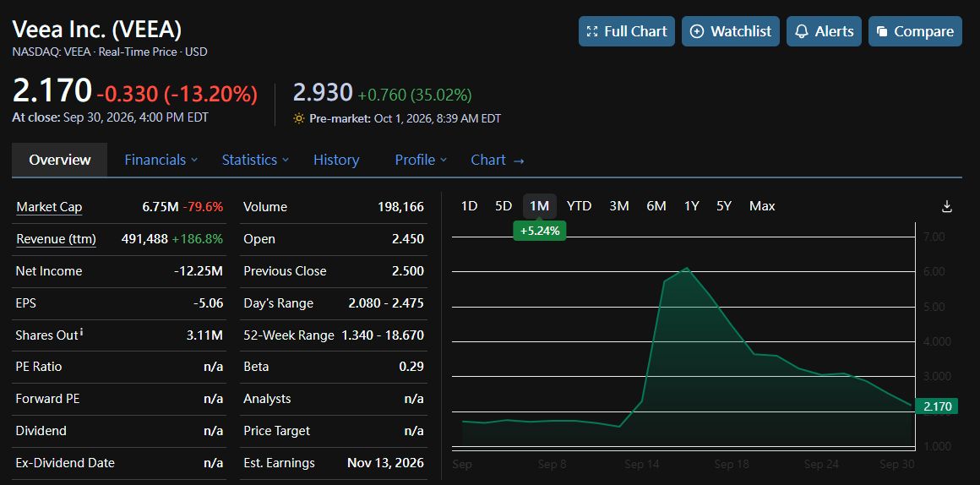Click the +0.760 (35.02%) pre-market change
This screenshot has width=980, height=485.
[x=414, y=95]
